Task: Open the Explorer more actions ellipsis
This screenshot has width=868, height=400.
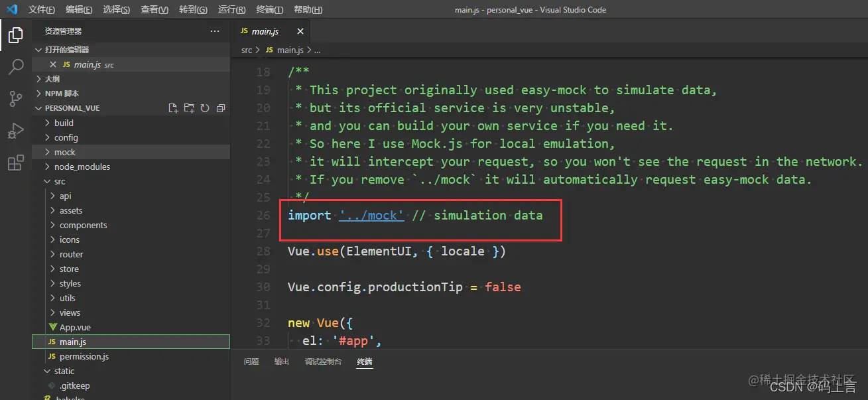Action: (x=215, y=31)
